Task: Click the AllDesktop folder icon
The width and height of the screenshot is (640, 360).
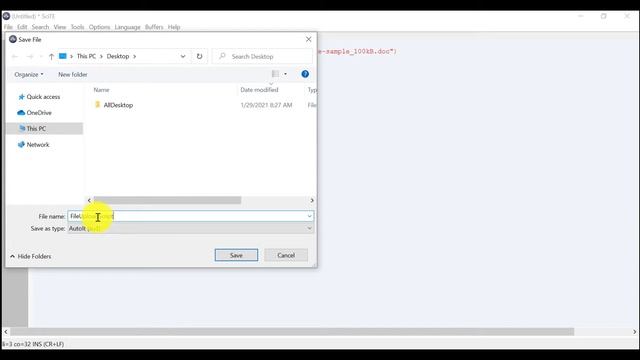Action: pyautogui.click(x=97, y=104)
